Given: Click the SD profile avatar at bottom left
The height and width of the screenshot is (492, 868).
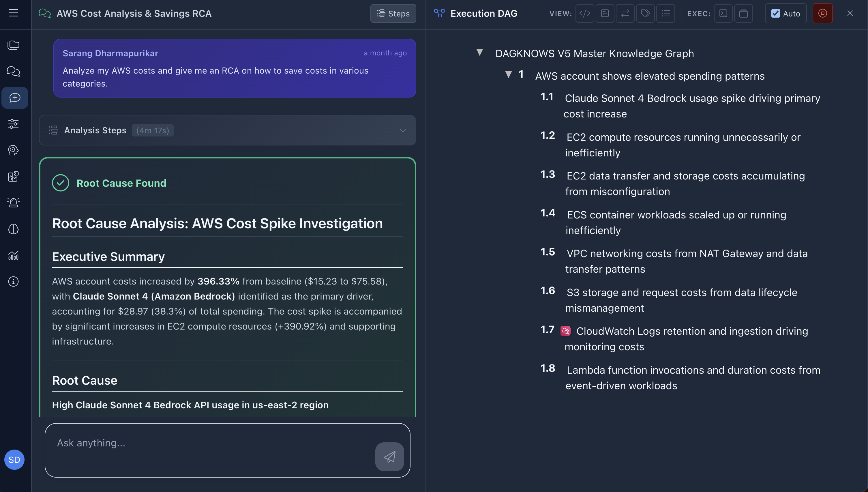Looking at the screenshot, I should 14,460.
